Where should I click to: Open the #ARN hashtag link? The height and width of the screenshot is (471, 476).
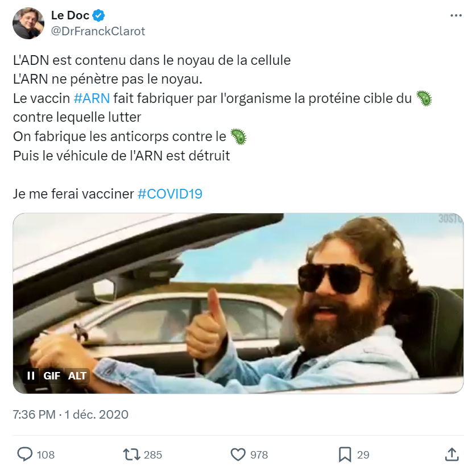click(x=92, y=98)
